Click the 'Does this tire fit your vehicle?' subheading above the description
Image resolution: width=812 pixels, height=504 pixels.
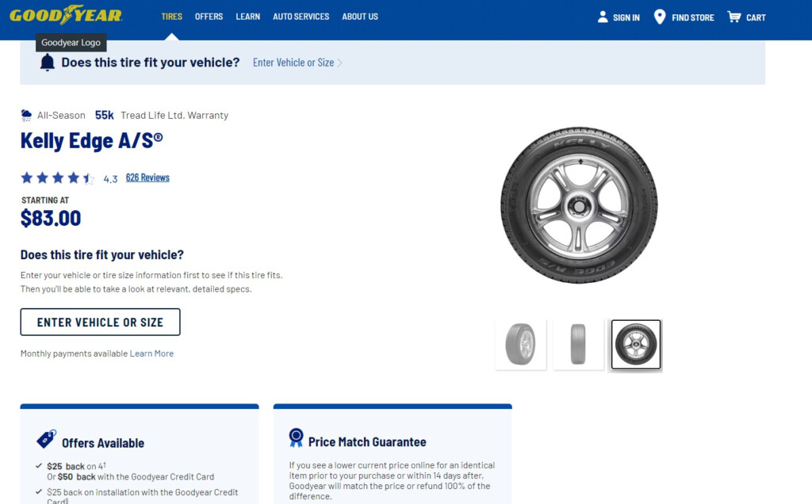coord(102,254)
